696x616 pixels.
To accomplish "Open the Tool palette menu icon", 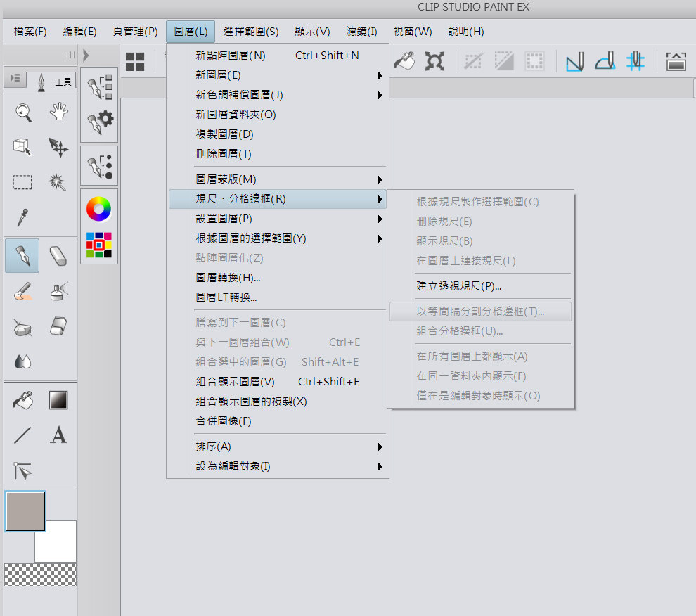I will (x=15, y=79).
